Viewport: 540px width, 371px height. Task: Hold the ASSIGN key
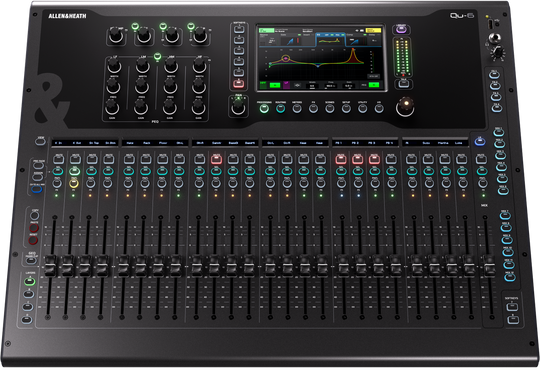point(38,177)
